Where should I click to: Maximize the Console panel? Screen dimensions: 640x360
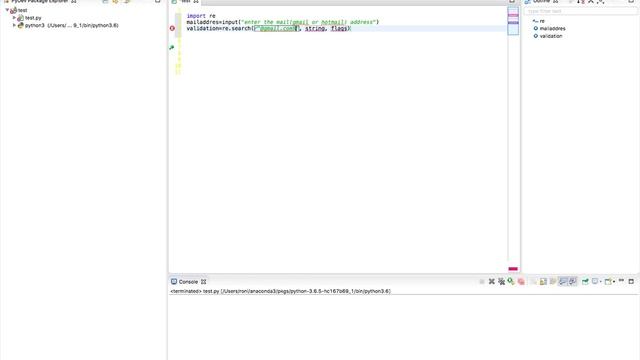point(631,281)
